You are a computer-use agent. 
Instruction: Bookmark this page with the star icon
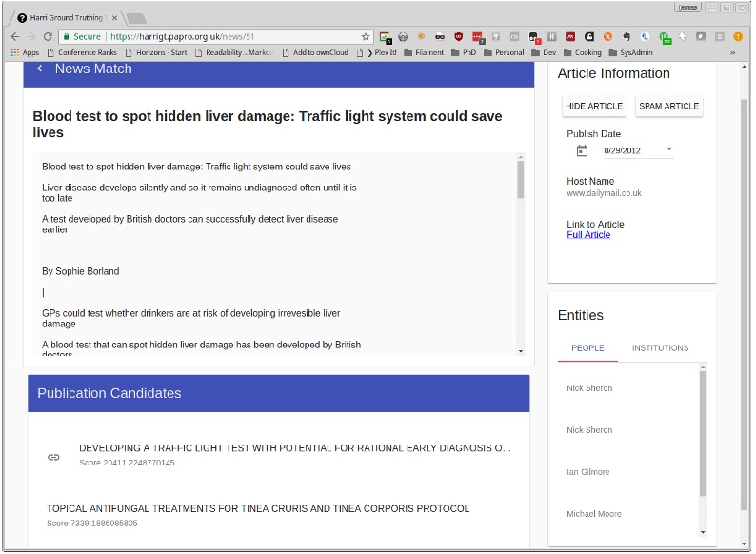click(x=366, y=36)
